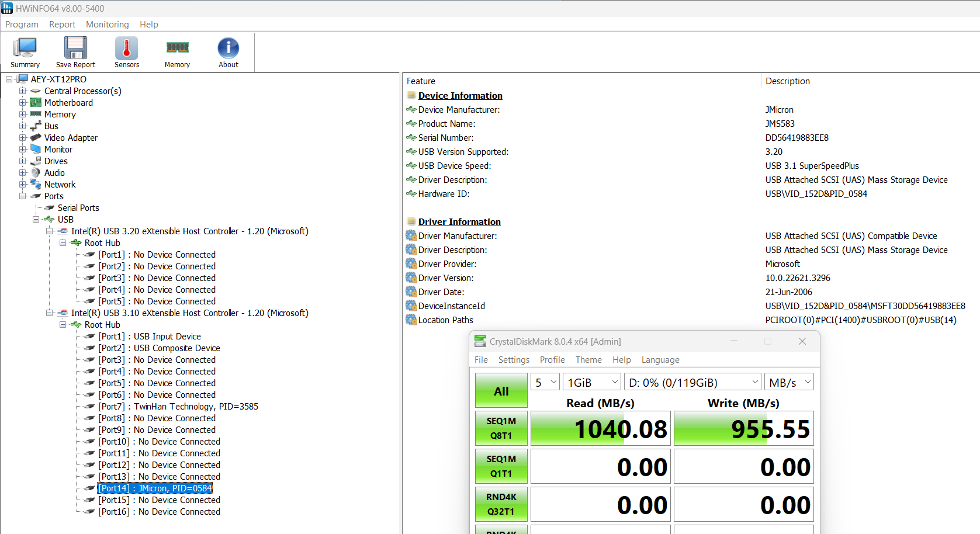Select the Network tree icon
The width and height of the screenshot is (980, 534).
coord(36,185)
